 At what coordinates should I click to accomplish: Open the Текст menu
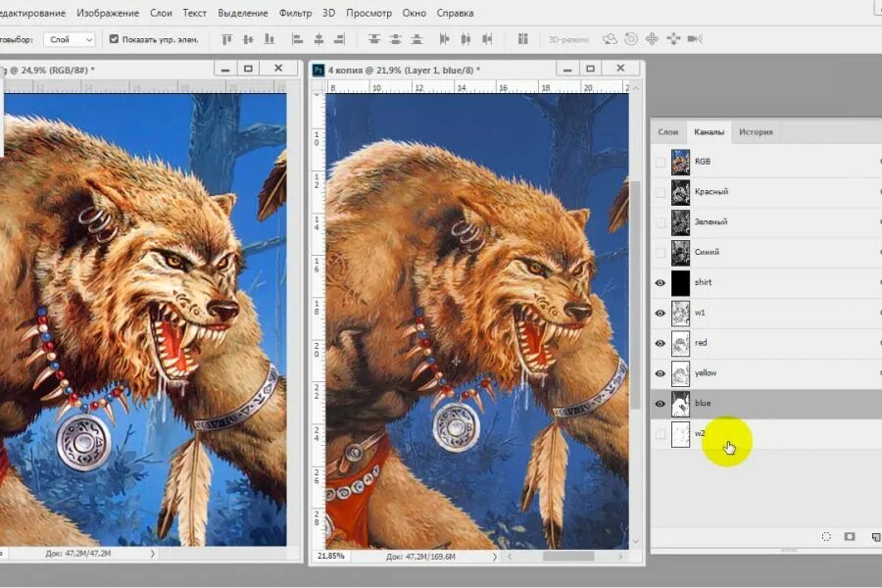[194, 13]
